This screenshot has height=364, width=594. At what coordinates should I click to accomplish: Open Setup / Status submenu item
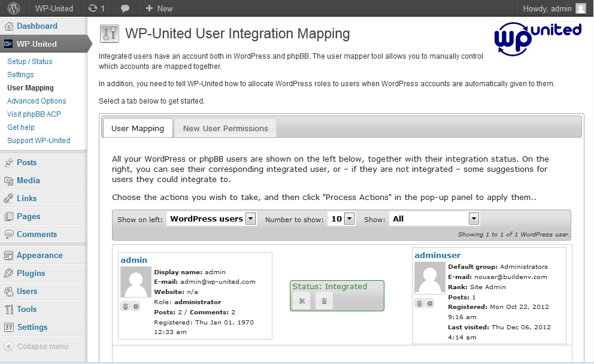coord(29,61)
